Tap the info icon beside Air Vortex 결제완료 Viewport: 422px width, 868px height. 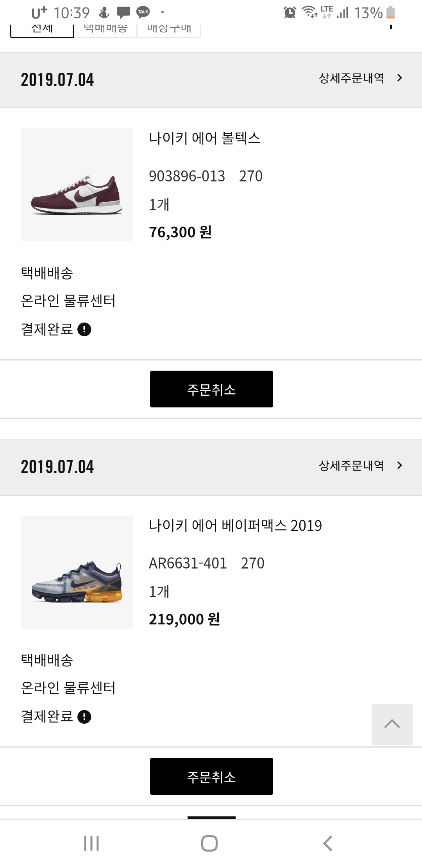(x=84, y=330)
